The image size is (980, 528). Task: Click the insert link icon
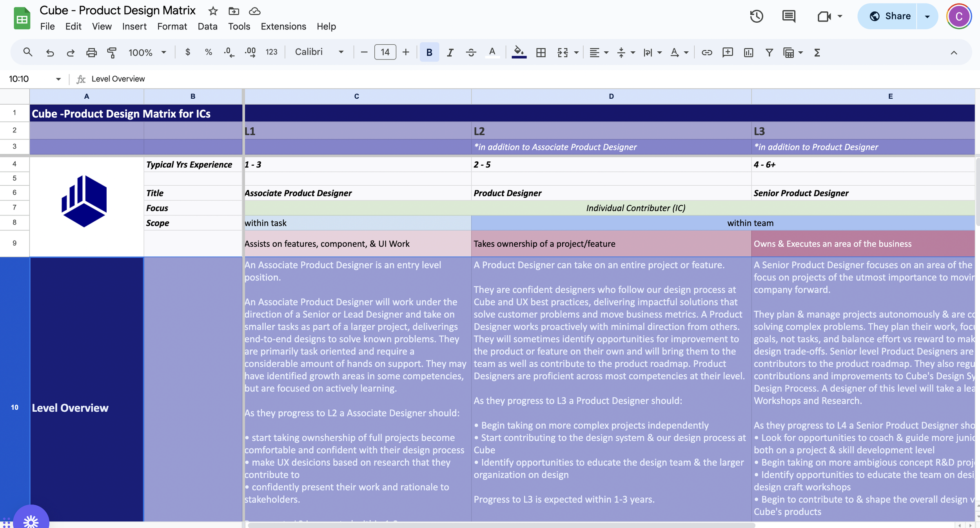[706, 52]
